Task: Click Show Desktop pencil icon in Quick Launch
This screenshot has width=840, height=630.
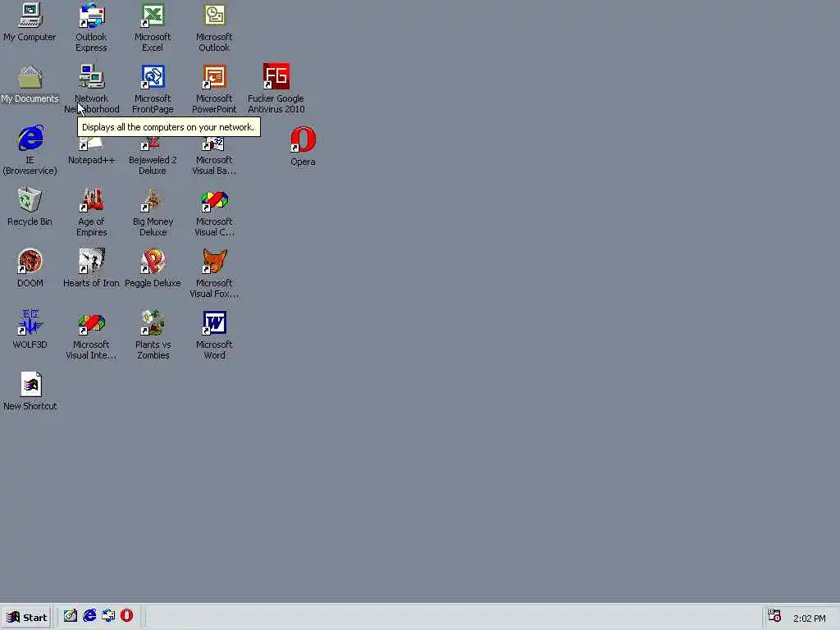Action: point(71,615)
